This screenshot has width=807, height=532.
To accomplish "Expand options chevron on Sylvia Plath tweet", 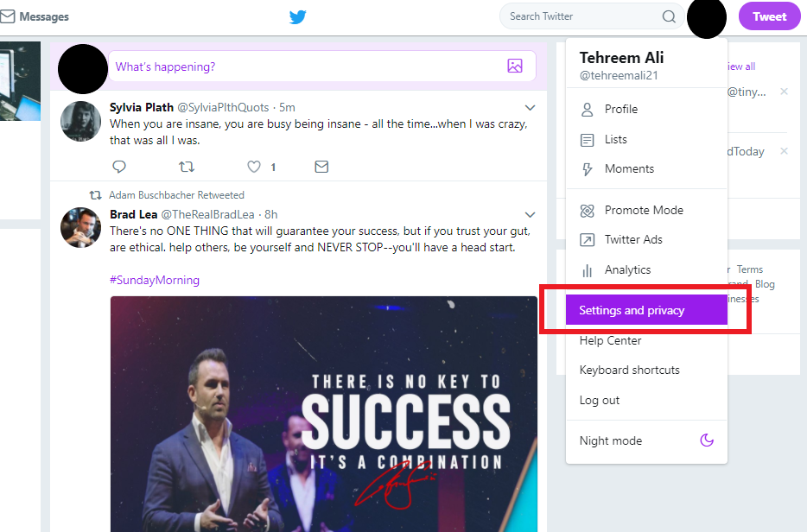I will 531,108.
